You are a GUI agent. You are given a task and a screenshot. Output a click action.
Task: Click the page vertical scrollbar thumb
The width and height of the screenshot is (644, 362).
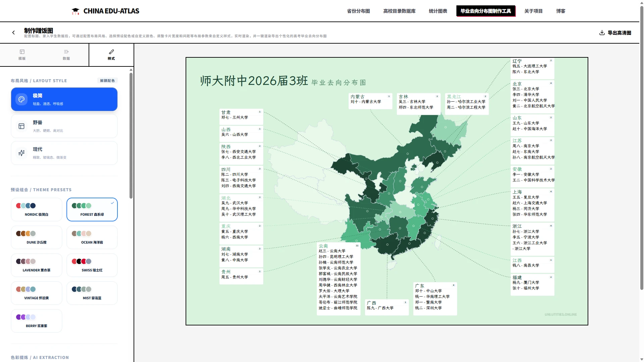pos(642,148)
